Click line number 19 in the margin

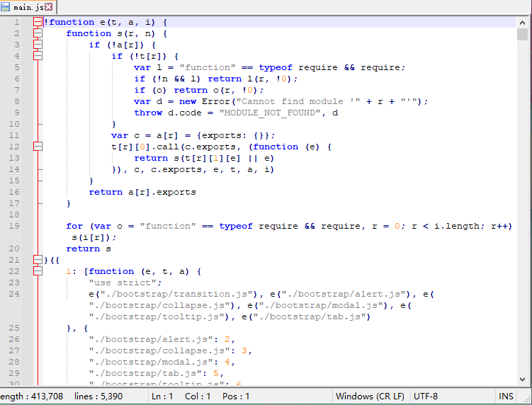[x=14, y=226]
